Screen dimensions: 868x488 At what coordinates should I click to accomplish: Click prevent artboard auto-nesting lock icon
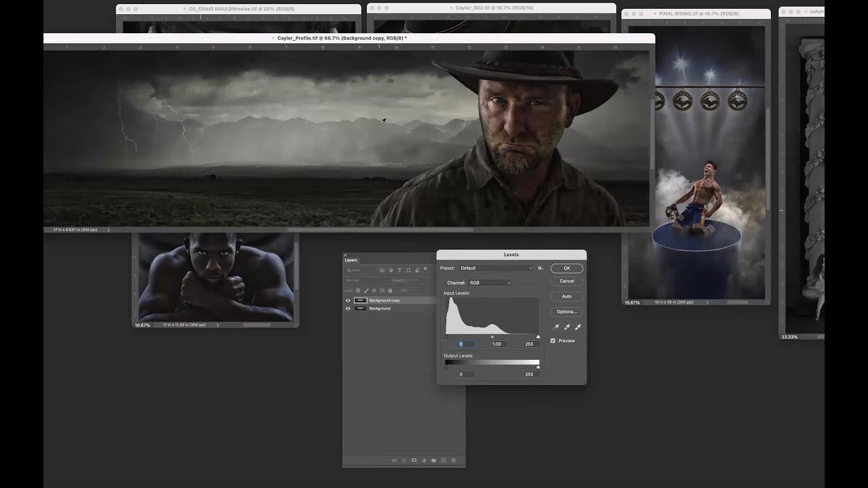coord(382,291)
